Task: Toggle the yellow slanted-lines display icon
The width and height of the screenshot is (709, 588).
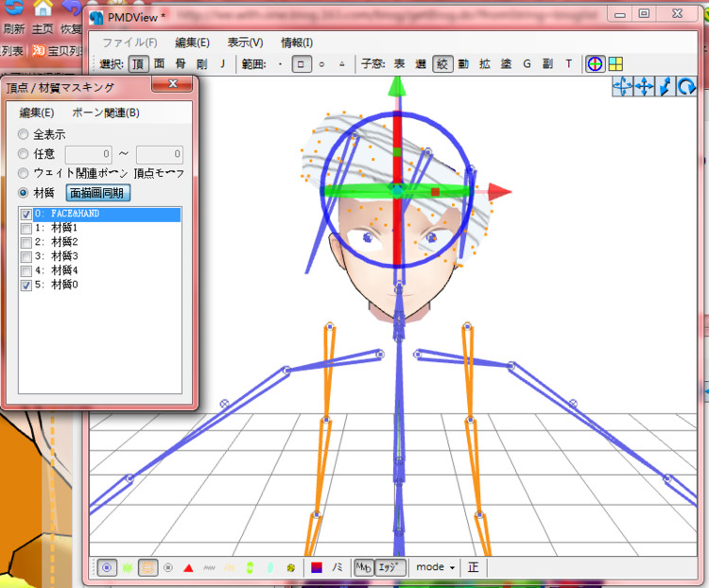Action: [x=230, y=567]
